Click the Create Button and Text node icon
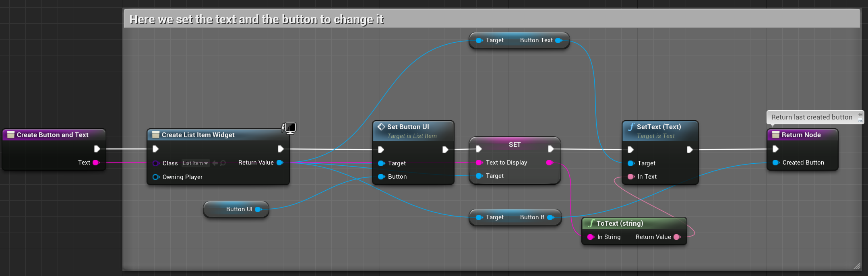The image size is (868, 276). [11, 135]
